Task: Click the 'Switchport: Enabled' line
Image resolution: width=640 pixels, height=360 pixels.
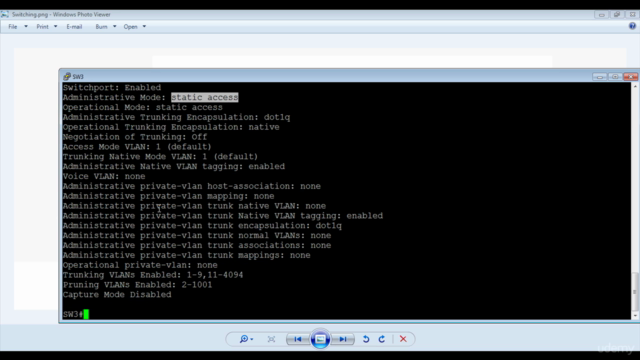Action: tap(112, 87)
